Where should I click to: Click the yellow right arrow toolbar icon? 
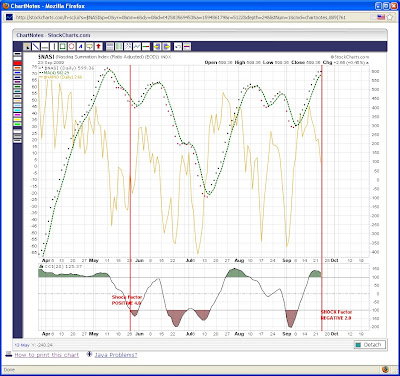pyautogui.click(x=167, y=46)
